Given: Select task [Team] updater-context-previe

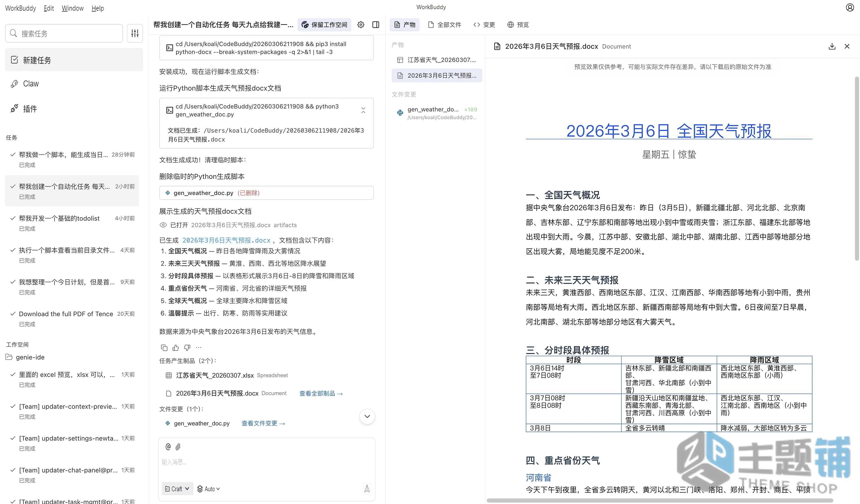Looking at the screenshot, I should (x=72, y=411).
